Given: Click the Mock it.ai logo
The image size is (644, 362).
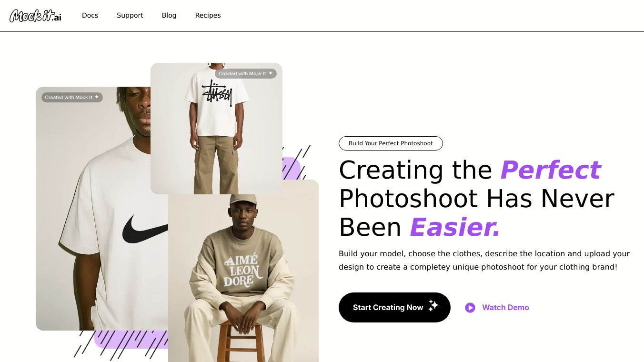Looking at the screenshot, I should (x=36, y=16).
